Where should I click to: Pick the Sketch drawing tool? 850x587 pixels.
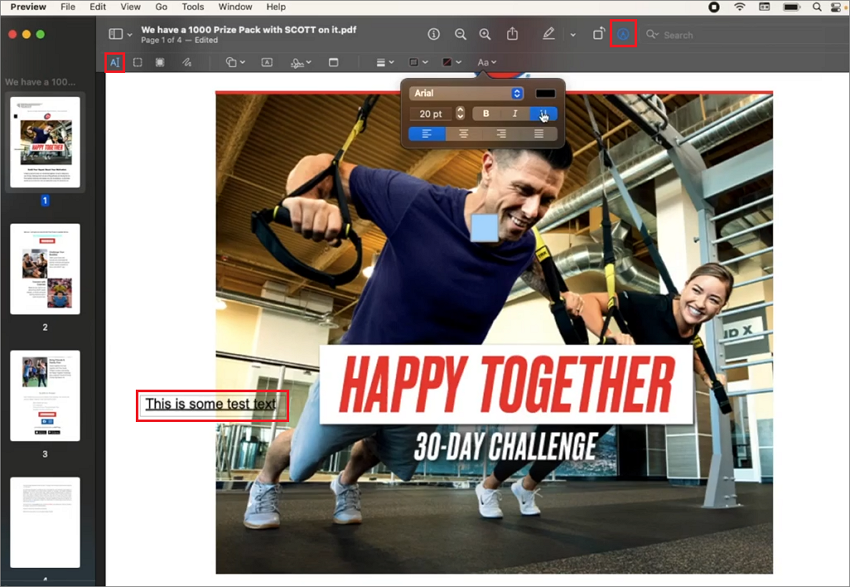pos(186,62)
